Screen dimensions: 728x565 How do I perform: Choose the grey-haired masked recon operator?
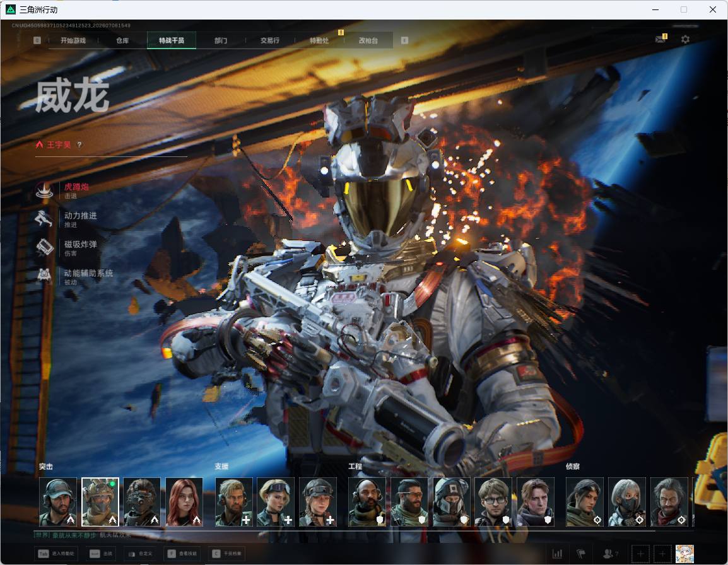click(x=627, y=502)
